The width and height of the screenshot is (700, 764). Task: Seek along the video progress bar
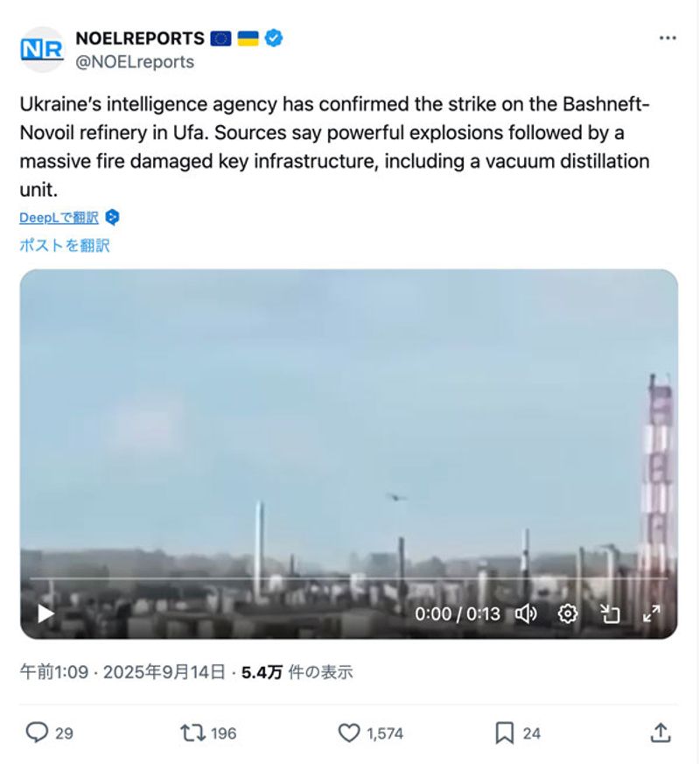click(349, 578)
